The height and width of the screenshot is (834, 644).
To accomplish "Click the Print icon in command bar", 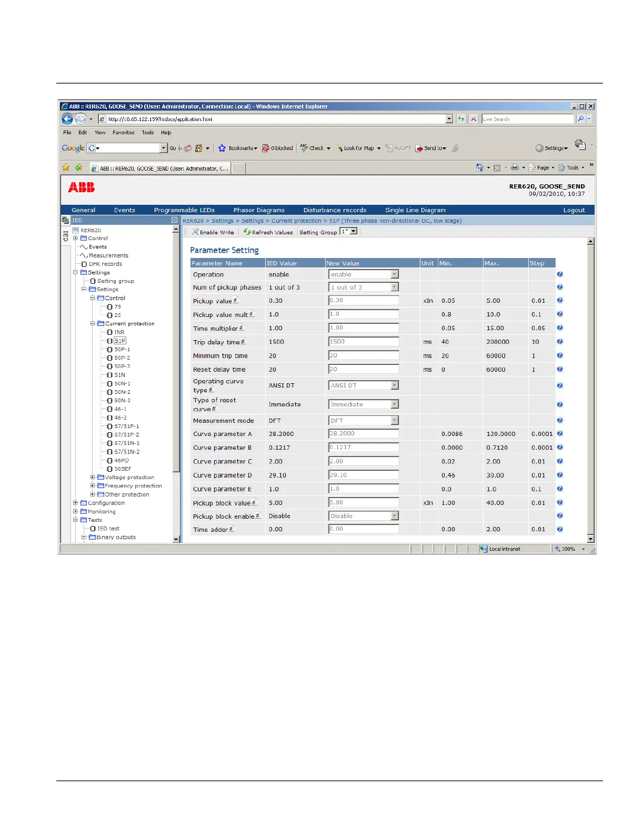I will [x=515, y=168].
